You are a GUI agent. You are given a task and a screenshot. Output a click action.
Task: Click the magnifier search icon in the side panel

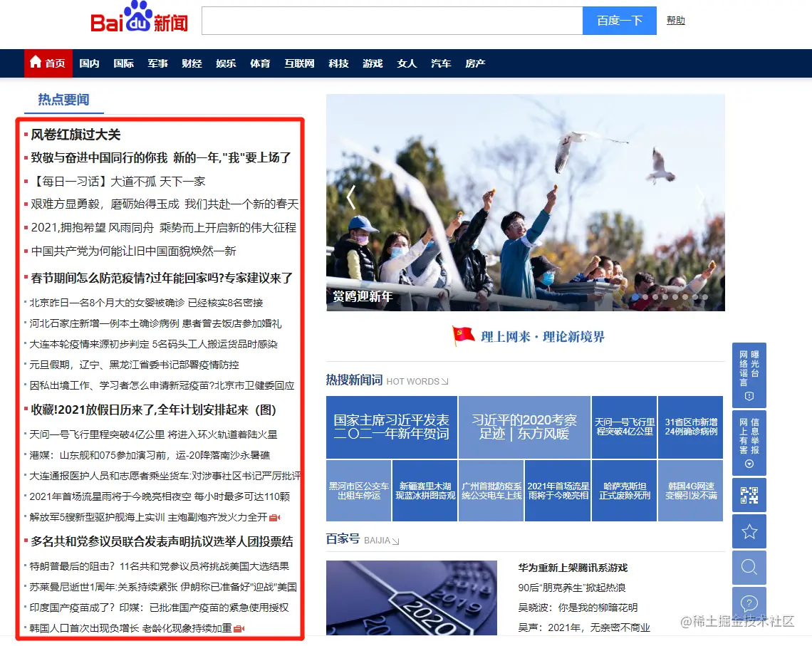[x=749, y=568]
